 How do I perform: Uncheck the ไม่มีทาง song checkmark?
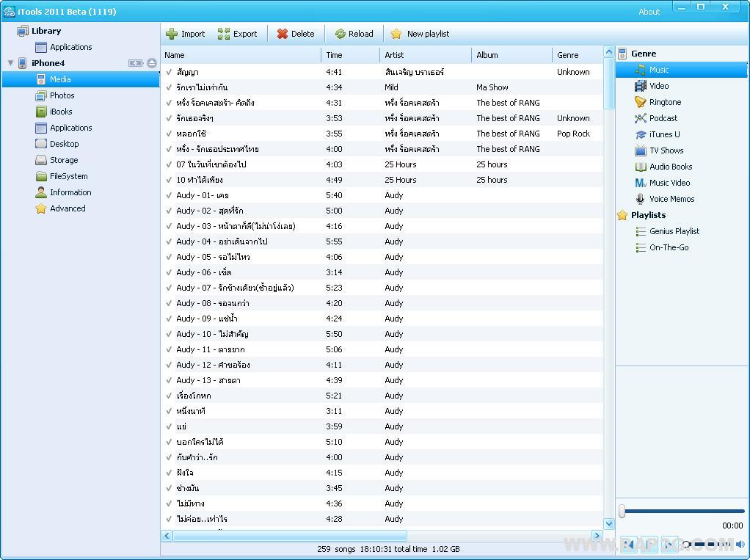coord(169,503)
